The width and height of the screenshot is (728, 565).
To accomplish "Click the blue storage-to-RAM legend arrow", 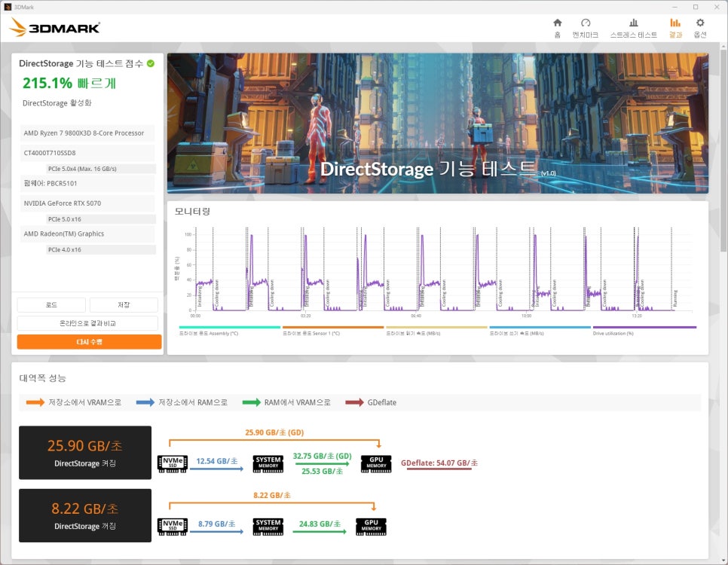I will (145, 402).
